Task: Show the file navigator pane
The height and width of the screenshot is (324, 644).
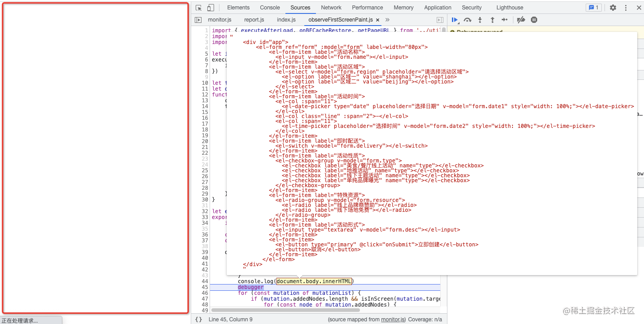Action: pyautogui.click(x=198, y=20)
